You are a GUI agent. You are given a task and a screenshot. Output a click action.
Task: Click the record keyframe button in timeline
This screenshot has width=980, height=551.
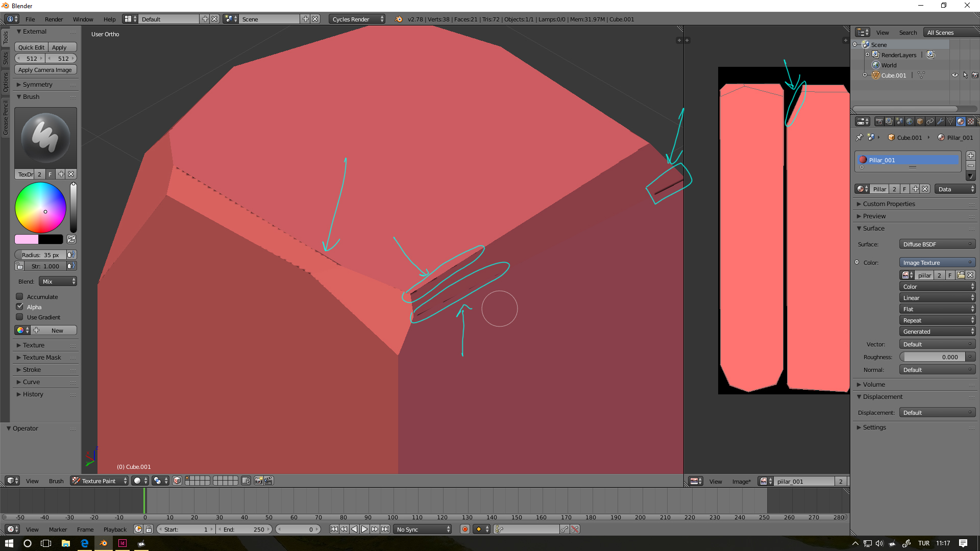pyautogui.click(x=464, y=530)
